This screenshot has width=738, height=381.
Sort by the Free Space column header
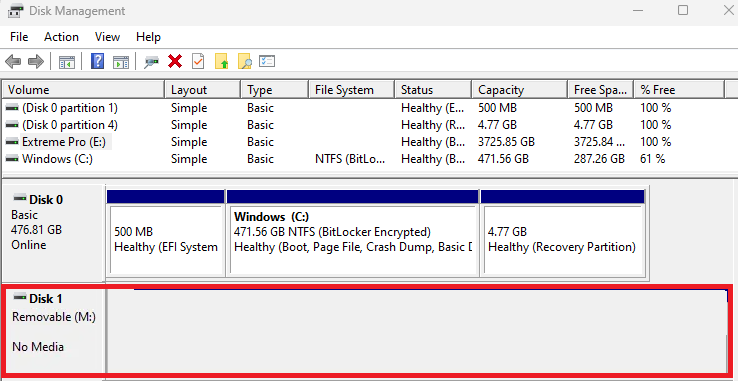[601, 89]
